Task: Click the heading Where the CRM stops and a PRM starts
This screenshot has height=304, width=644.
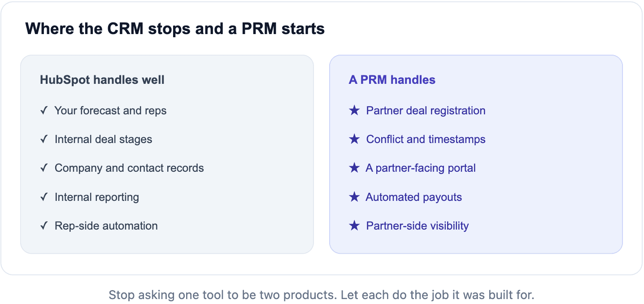Action: pos(175,29)
